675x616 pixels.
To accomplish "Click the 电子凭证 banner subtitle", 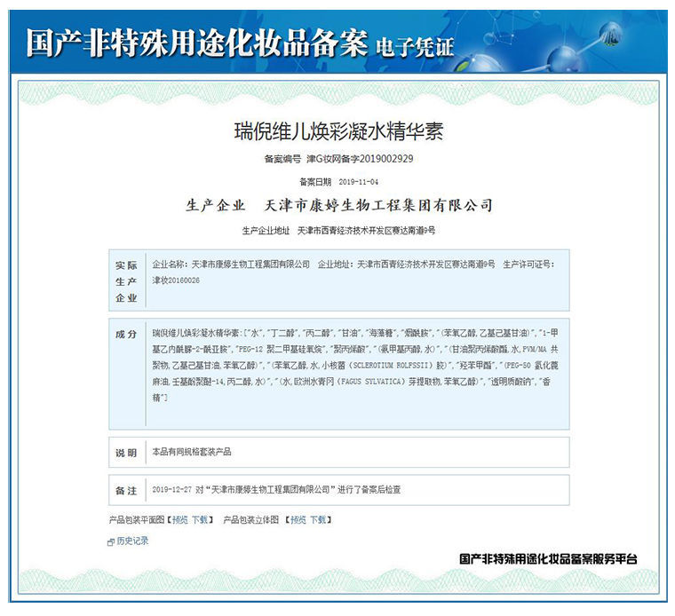I will [x=415, y=47].
